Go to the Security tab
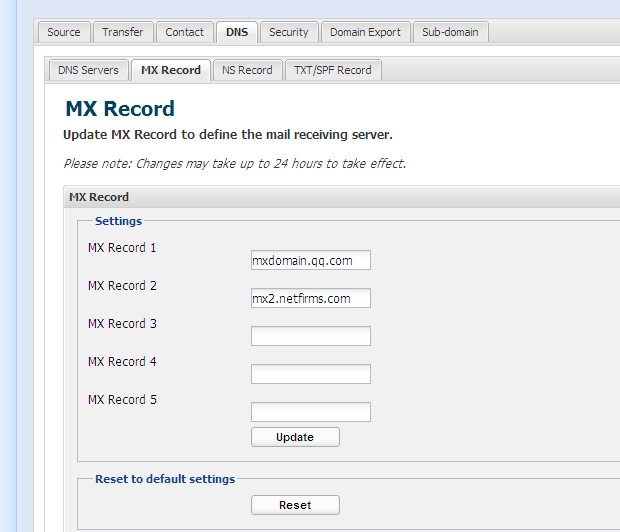This screenshot has width=620, height=532. click(x=289, y=32)
